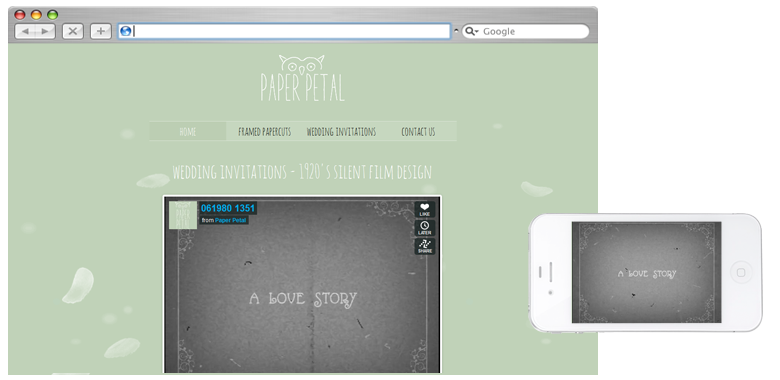Add a bookmark with the plus button
Screen dimensions: 780x380
100,31
